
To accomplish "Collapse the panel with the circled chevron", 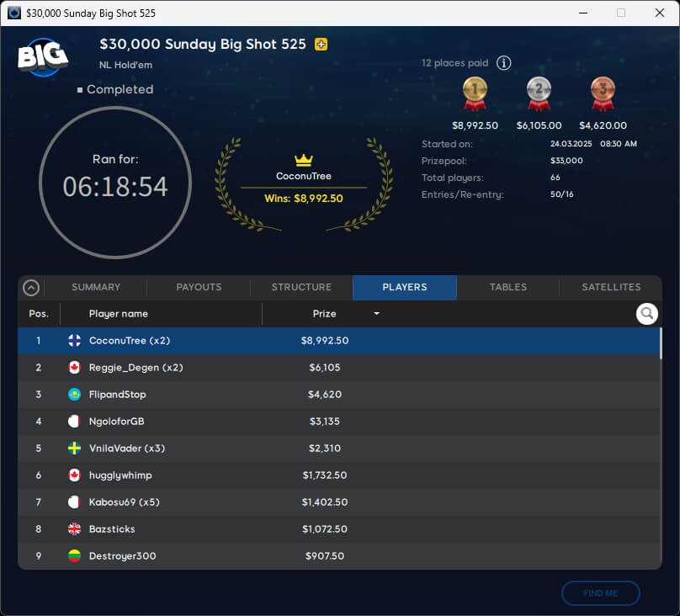I will pyautogui.click(x=31, y=288).
